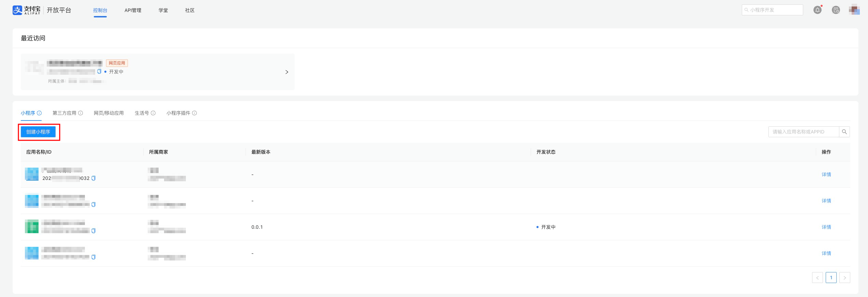Viewport: 868px width, 297px height.
Task: Expand the recently visited app card arrow
Action: (287, 72)
